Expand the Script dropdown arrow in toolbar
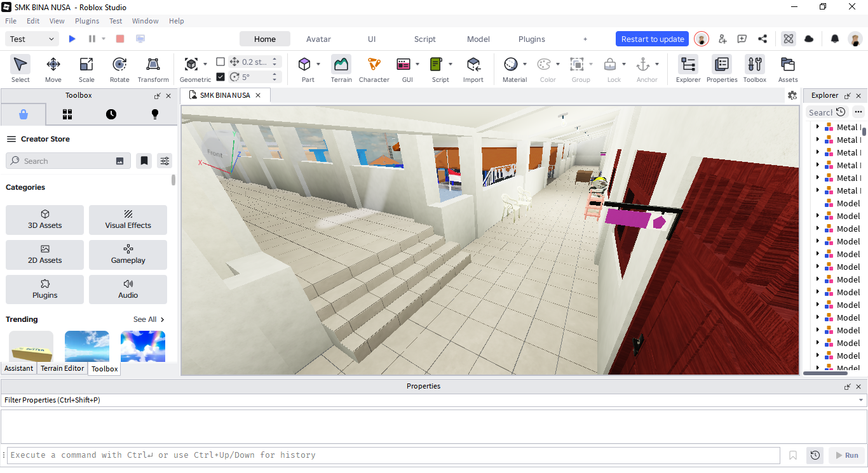Screen dimensions: 868x473 pyautogui.click(x=451, y=64)
